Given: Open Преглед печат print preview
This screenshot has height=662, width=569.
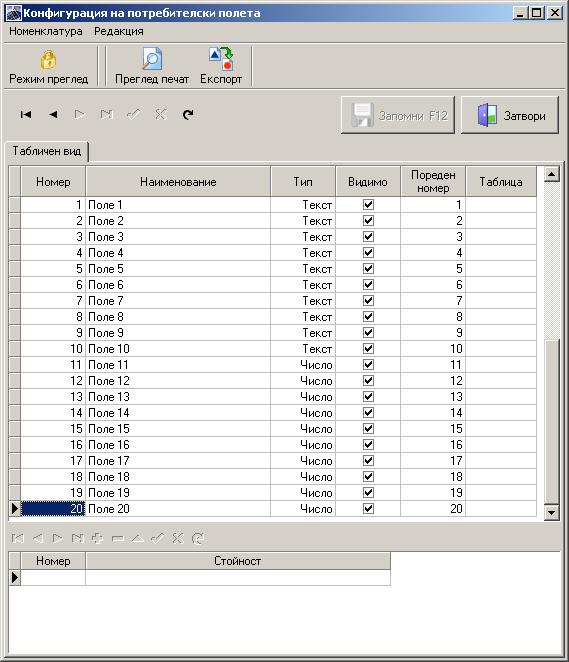Looking at the screenshot, I should tap(152, 67).
